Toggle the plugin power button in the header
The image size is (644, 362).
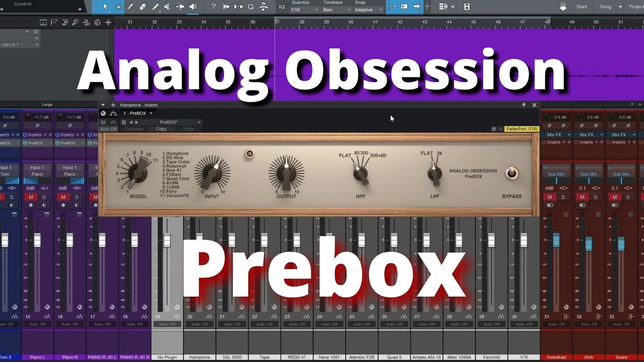[103, 122]
